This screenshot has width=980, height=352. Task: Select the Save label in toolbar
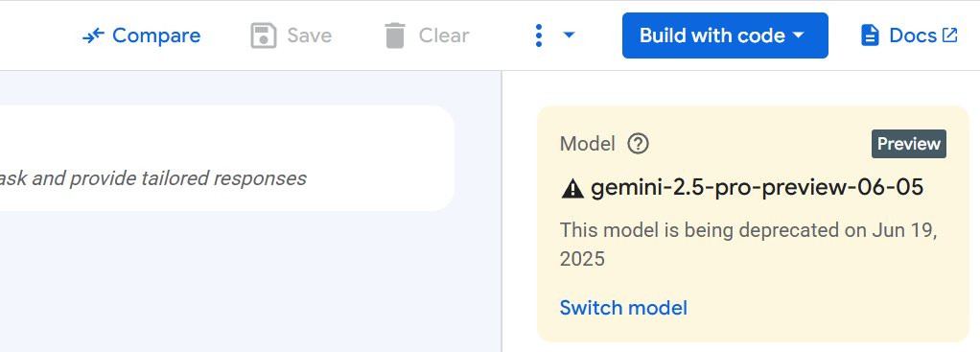(x=310, y=35)
